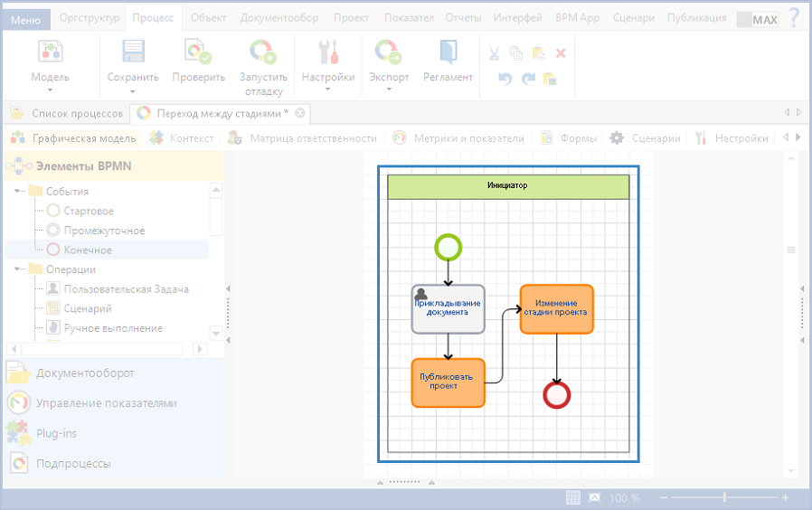The image size is (812, 510).
Task: Collapse the События folder
Action: (19, 191)
